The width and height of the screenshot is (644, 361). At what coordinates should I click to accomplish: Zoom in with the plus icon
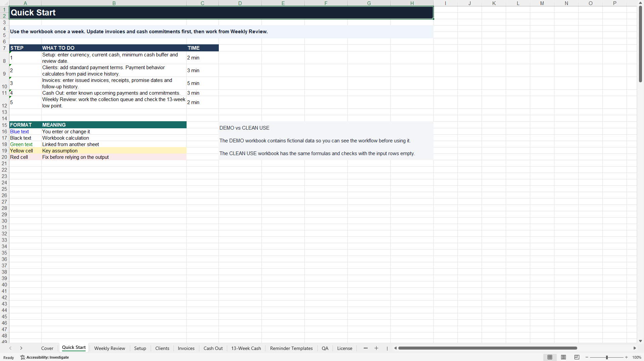click(626, 357)
